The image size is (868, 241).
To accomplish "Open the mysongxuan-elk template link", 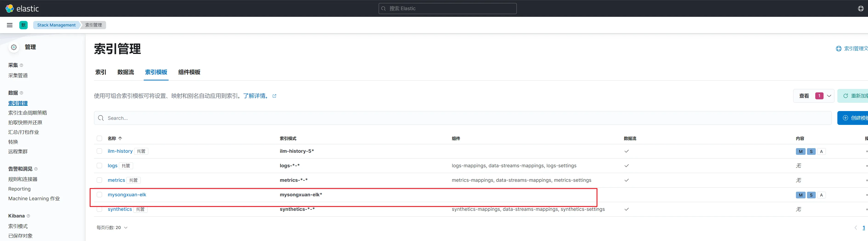I will [x=127, y=194].
